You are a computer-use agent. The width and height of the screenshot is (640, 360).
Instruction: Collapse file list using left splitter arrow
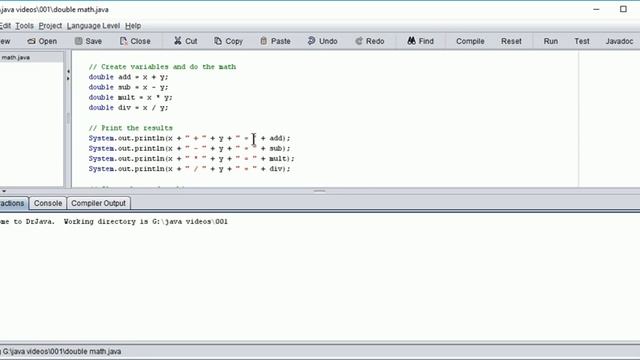pos(68,71)
